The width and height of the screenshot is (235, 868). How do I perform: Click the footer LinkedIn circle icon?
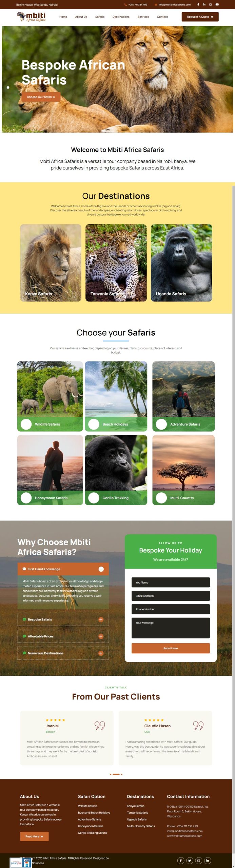[x=208, y=861]
